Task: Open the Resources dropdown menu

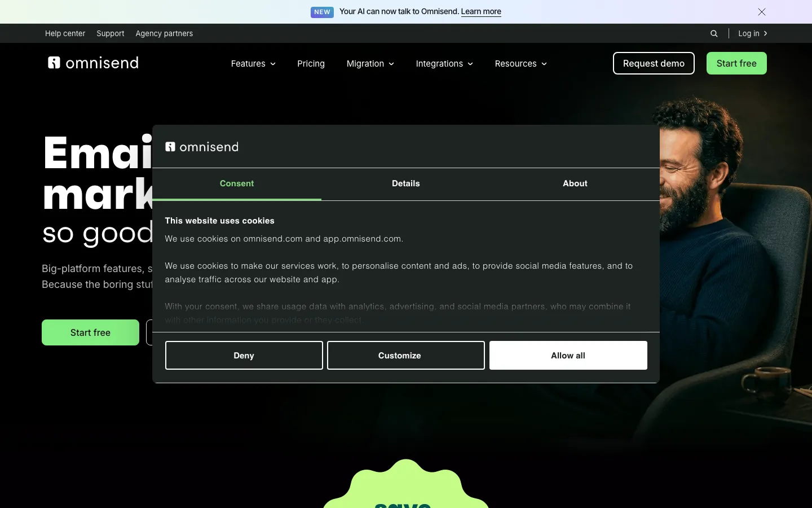Action: [x=521, y=64]
